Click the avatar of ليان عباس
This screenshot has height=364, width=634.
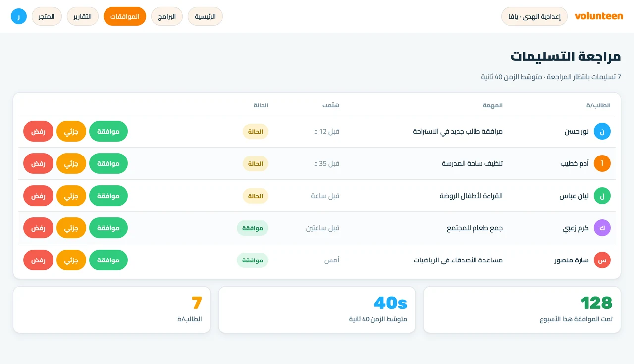pyautogui.click(x=602, y=196)
